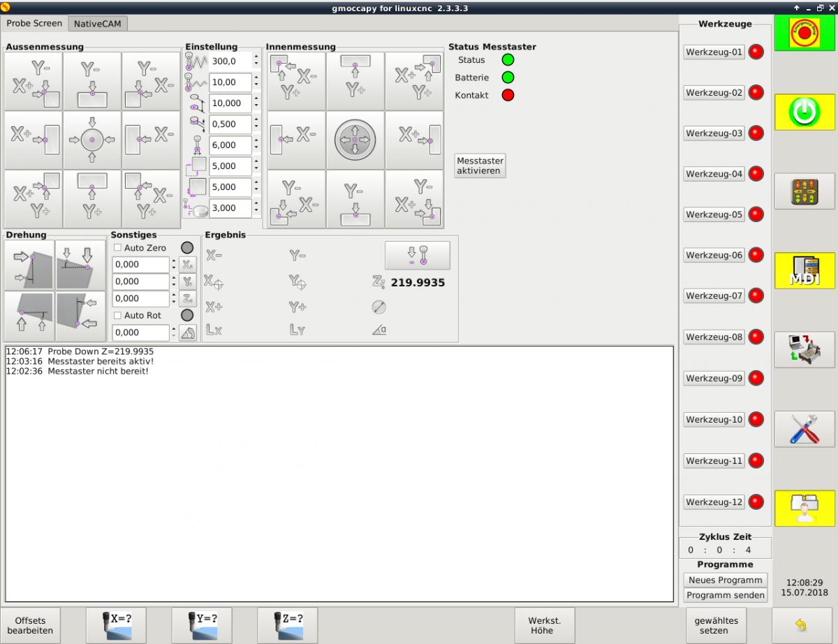
Task: Run outside Y- edge measurement
Action: tap(92, 82)
